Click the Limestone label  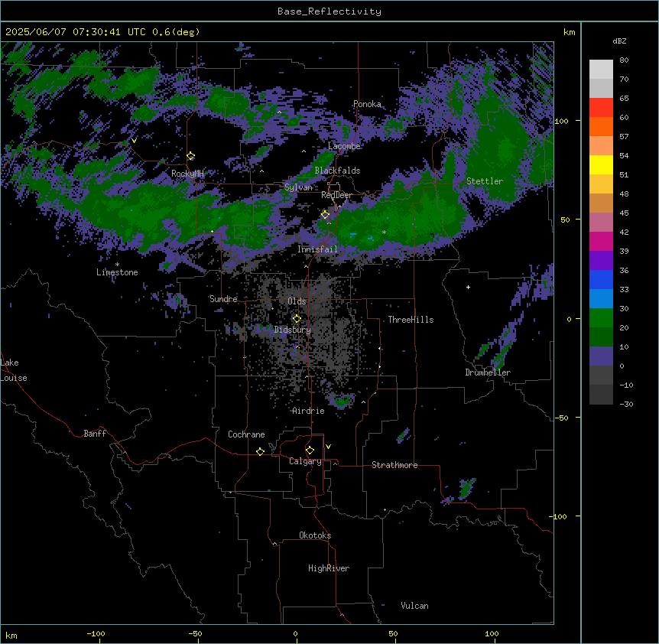tap(117, 272)
